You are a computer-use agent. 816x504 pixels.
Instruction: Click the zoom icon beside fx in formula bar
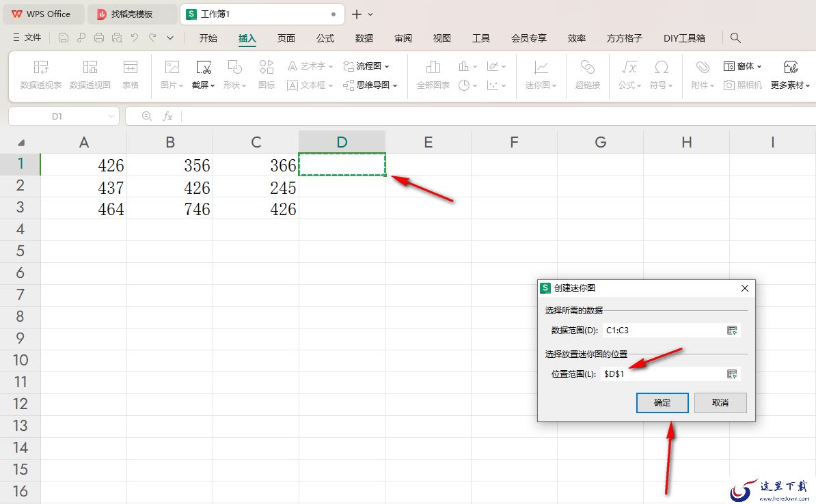click(147, 116)
